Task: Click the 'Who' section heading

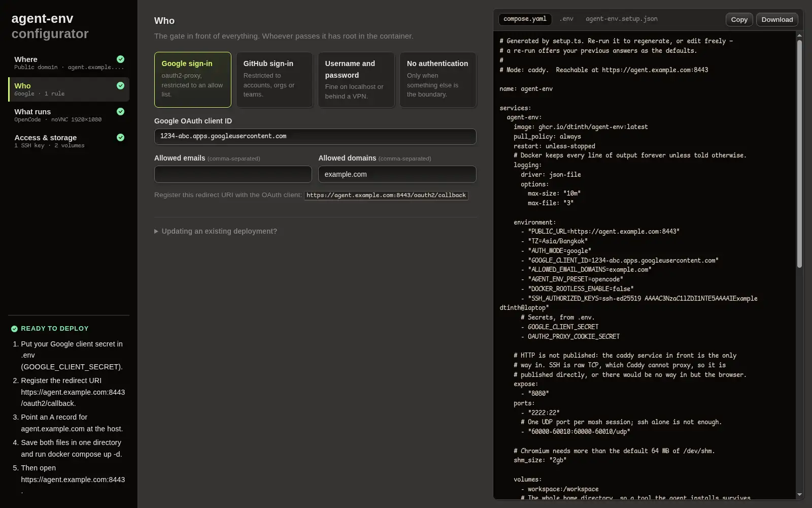Action: tap(164, 21)
